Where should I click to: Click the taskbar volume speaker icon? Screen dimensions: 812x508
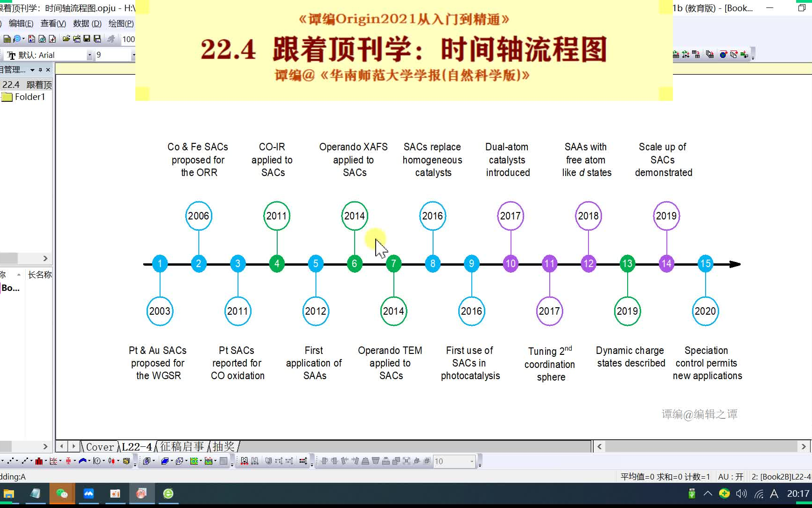click(x=742, y=494)
